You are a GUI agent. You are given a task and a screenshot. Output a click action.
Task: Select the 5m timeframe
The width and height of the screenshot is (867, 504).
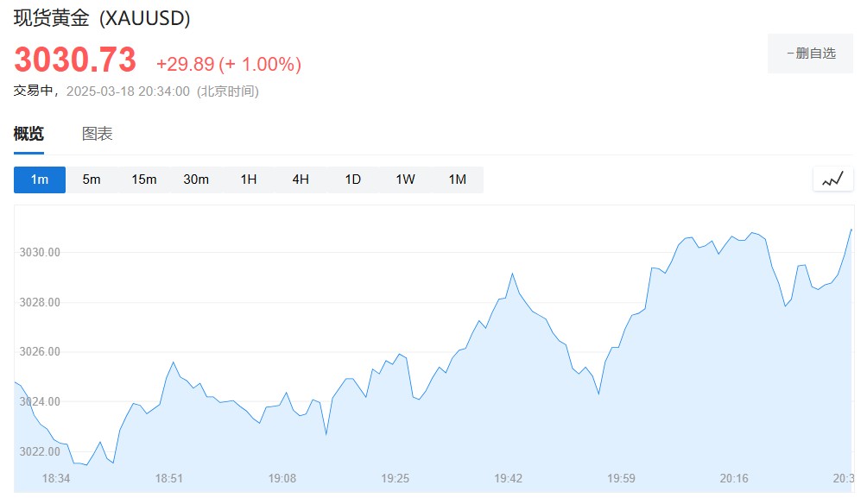(x=92, y=180)
